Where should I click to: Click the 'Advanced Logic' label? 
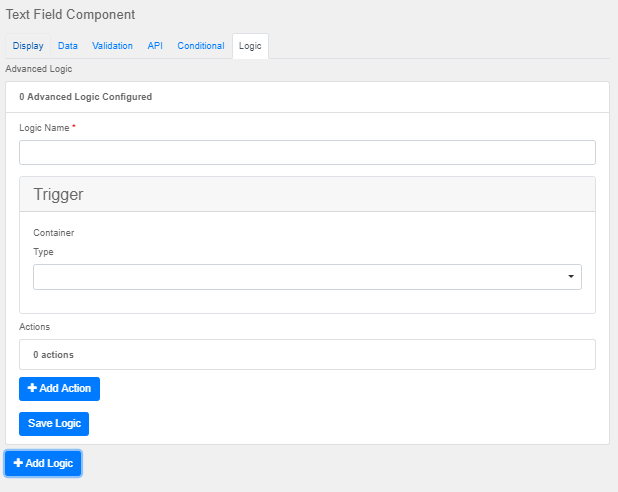[39, 69]
